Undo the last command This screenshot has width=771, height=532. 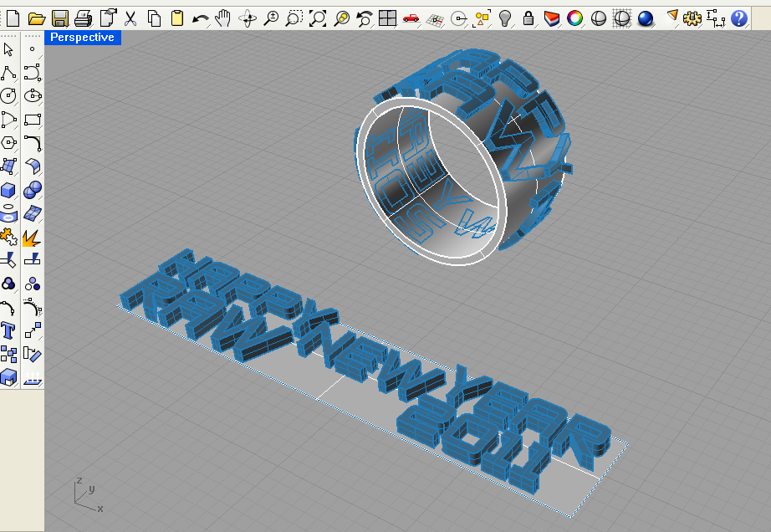[200, 18]
